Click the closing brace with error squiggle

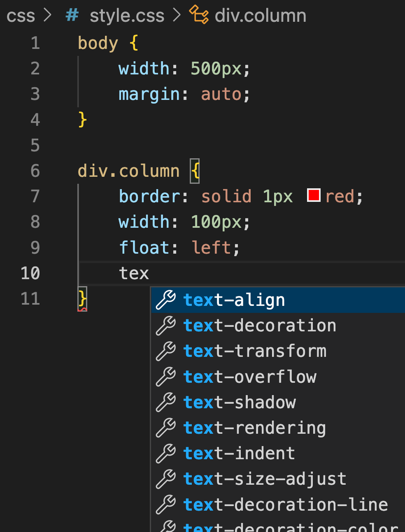click(x=82, y=299)
